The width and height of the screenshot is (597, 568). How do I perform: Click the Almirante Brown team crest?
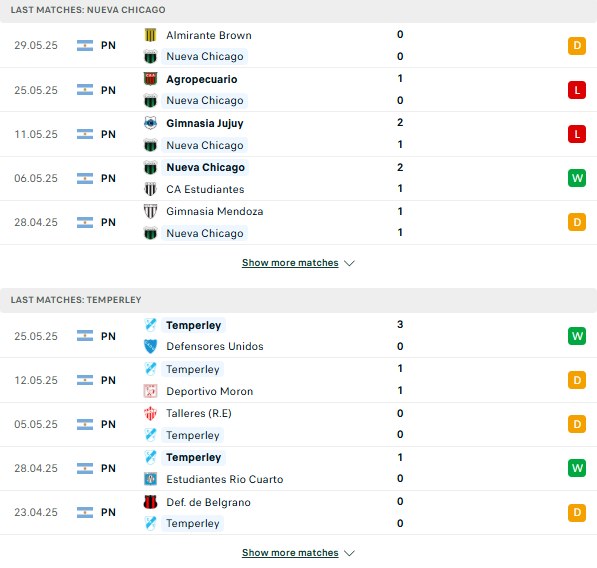coord(150,35)
